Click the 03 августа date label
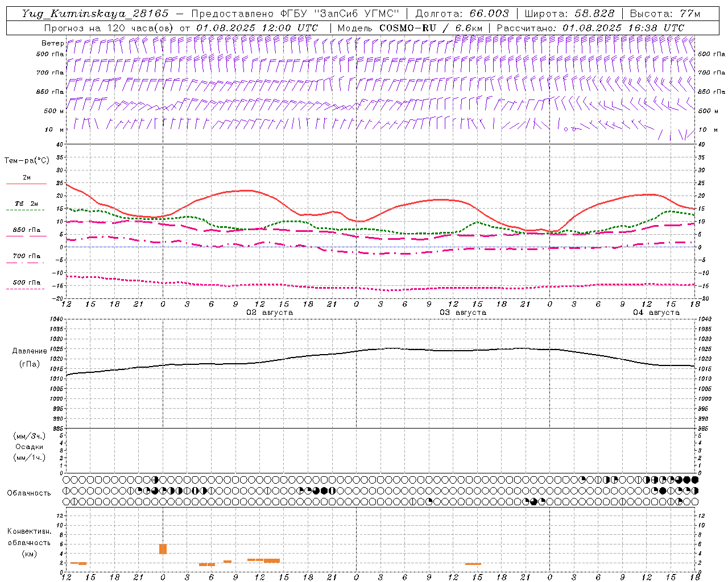728x582 pixels. pyautogui.click(x=463, y=313)
